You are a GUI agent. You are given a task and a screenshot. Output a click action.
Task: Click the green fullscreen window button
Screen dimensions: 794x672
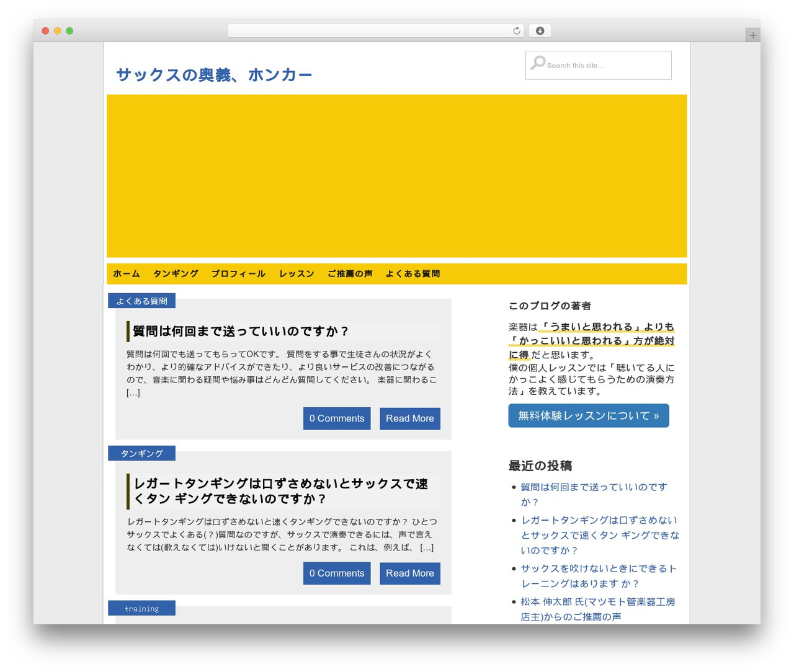pyautogui.click(x=69, y=31)
